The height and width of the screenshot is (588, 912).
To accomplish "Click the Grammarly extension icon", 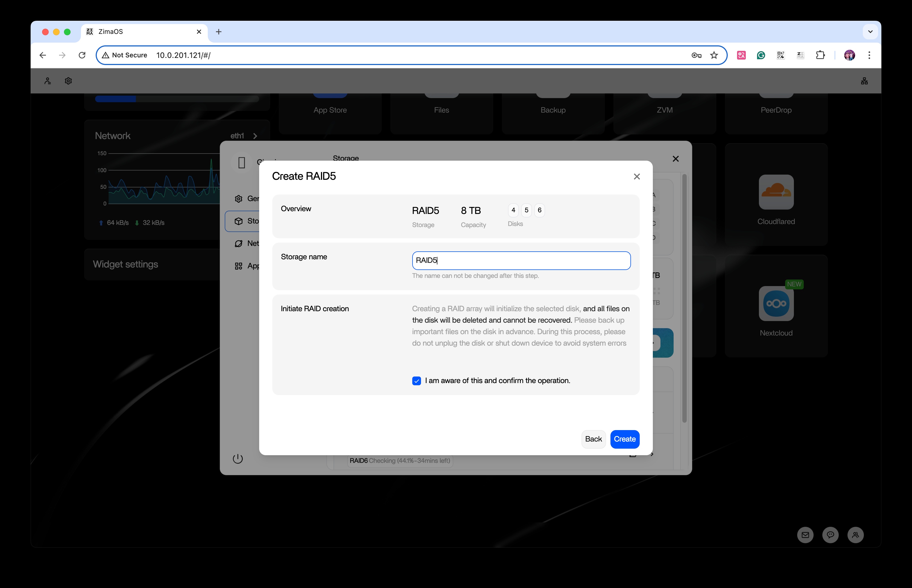I will point(761,55).
